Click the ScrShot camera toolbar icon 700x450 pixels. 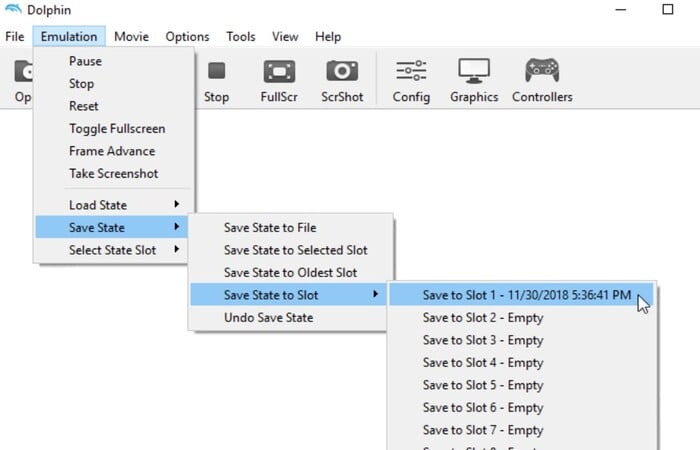[342, 71]
